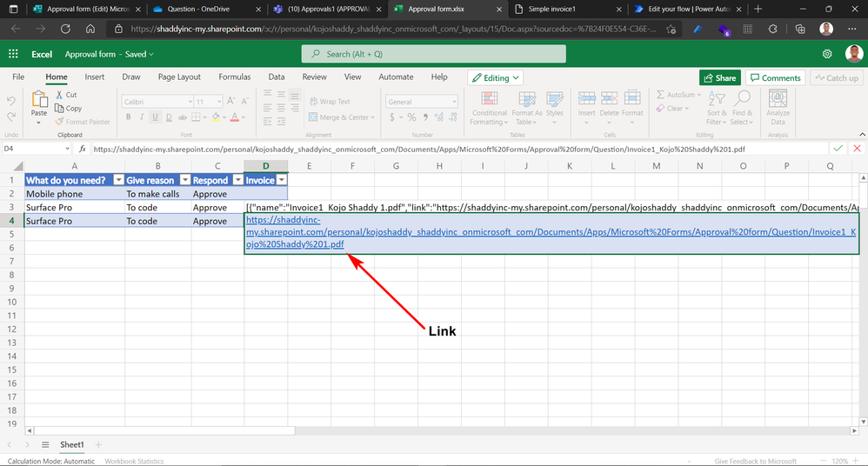
Task: Switch to Simple invoice1 browser tab
Action: pos(568,9)
